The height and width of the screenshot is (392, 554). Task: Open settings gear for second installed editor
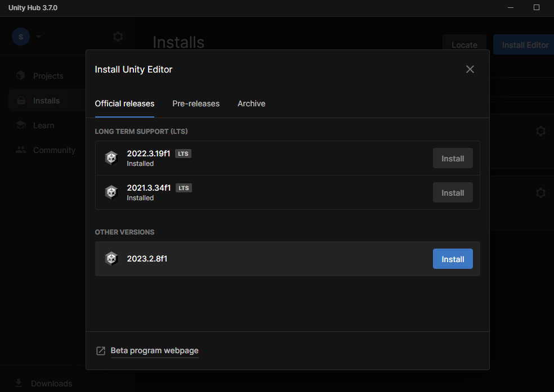tap(540, 193)
